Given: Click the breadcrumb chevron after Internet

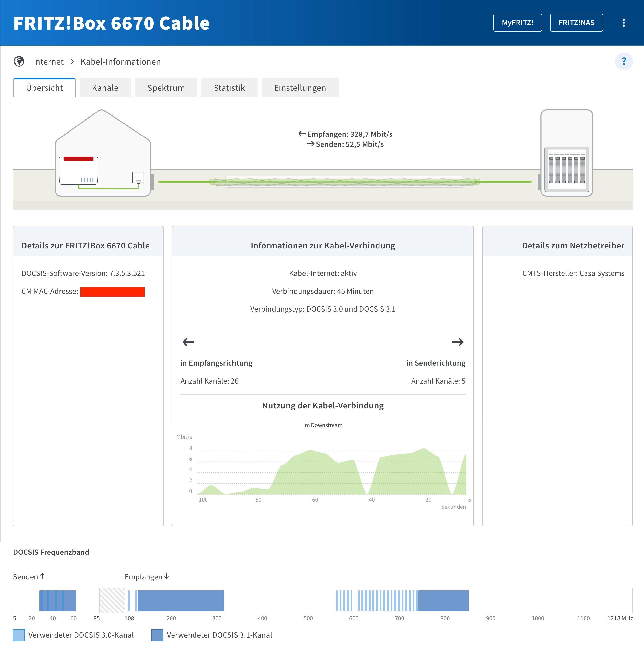Looking at the screenshot, I should point(72,62).
